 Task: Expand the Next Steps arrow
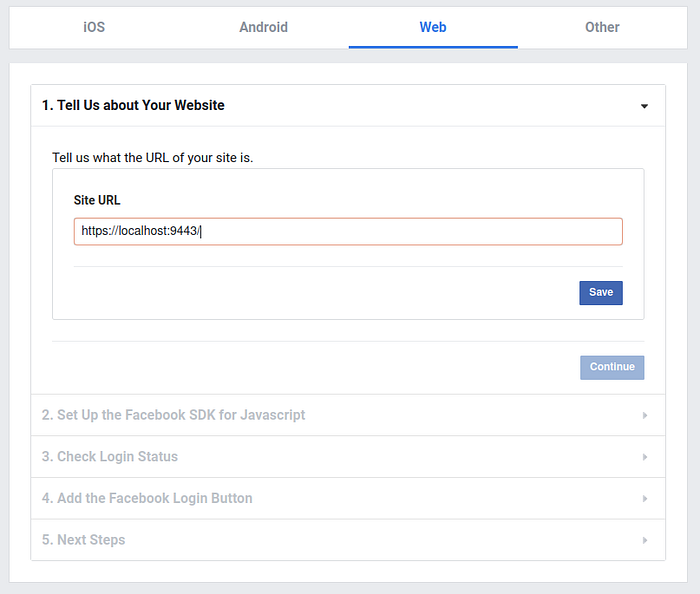[645, 540]
